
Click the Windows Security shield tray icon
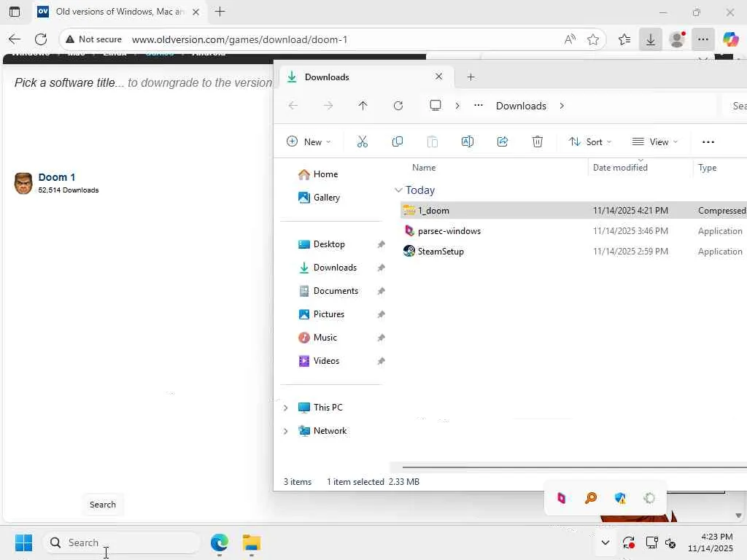[620, 498]
